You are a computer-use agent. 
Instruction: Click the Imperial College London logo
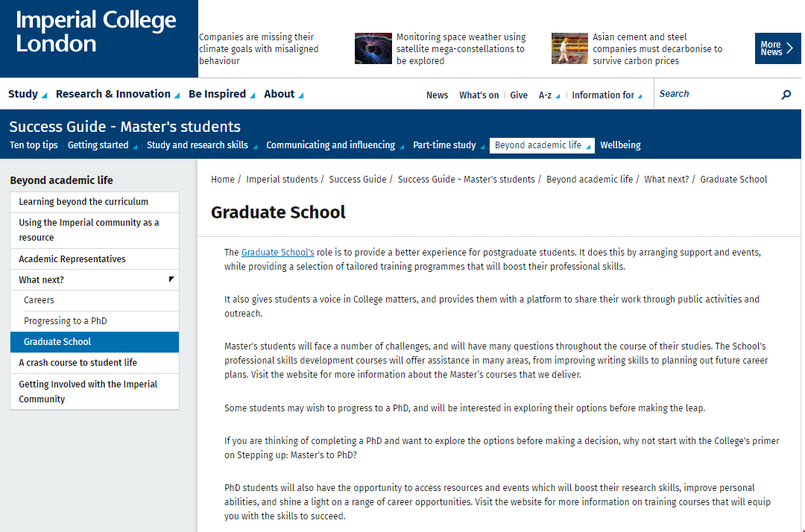pyautogui.click(x=96, y=32)
